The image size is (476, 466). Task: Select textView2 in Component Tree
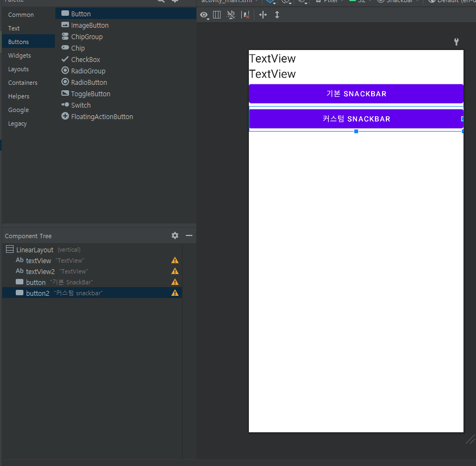92,271
